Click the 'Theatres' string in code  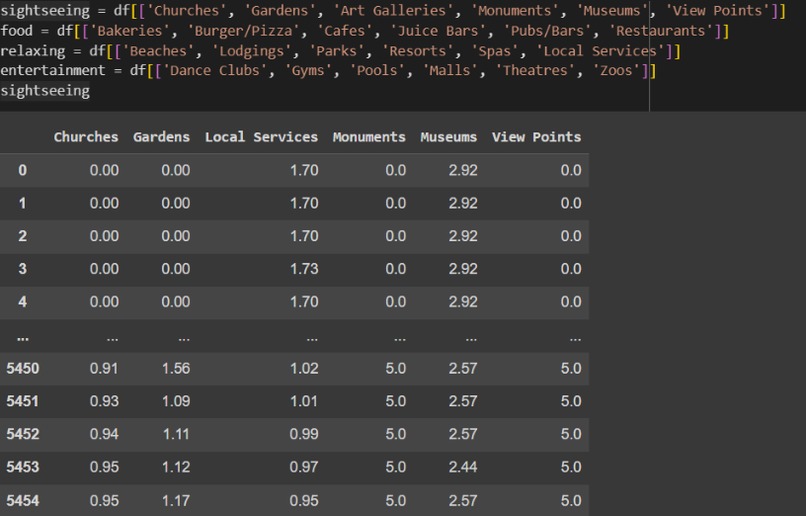(535, 70)
